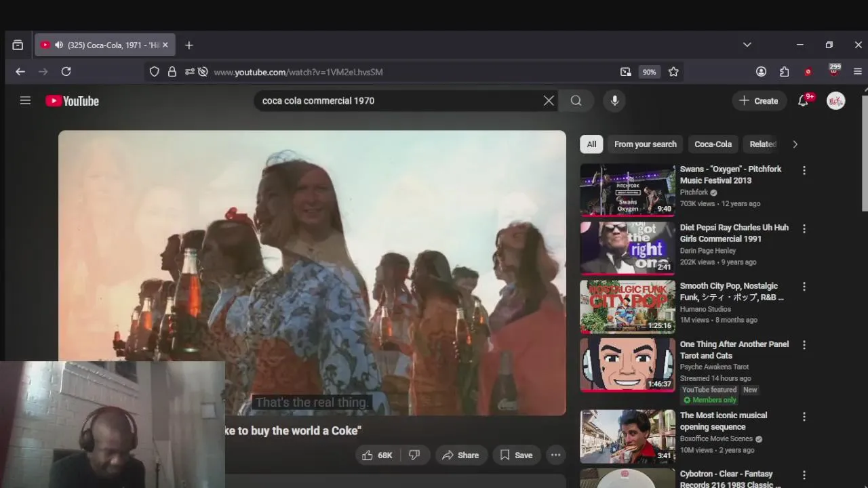Close the Coca-Cola 1971 browser tab

pyautogui.click(x=165, y=45)
